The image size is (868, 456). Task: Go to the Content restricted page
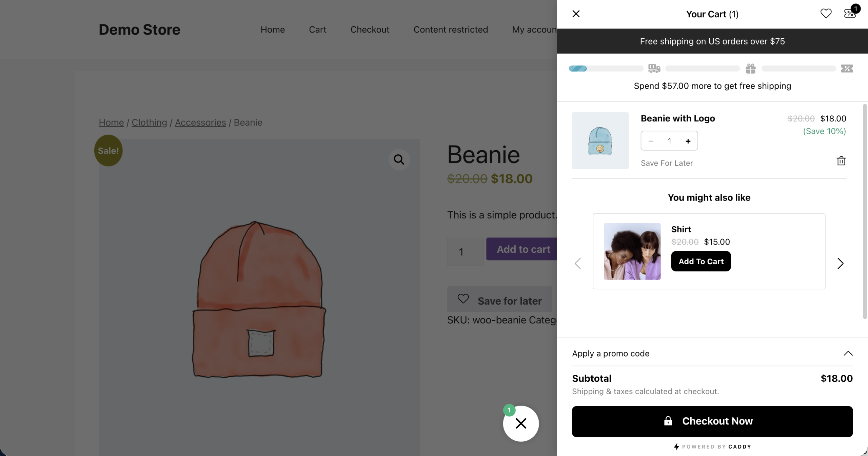[451, 30]
